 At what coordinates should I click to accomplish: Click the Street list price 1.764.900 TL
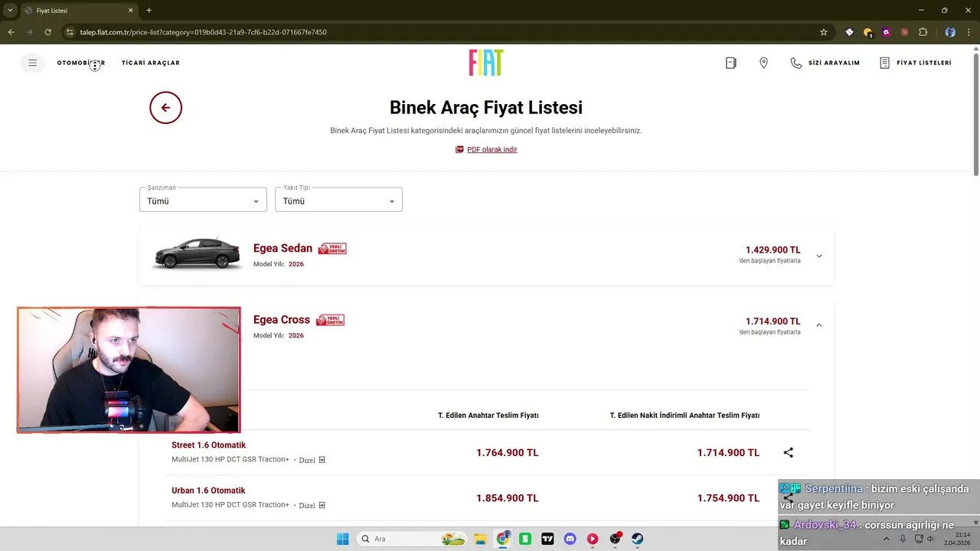507,452
